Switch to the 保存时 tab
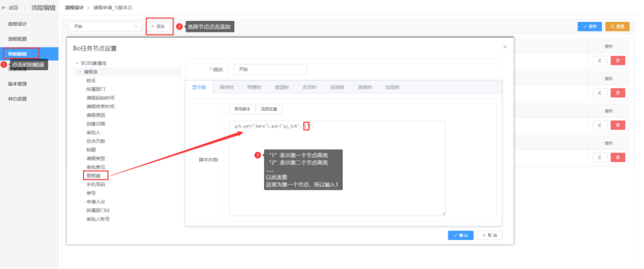The image size is (644, 269). pos(226,87)
